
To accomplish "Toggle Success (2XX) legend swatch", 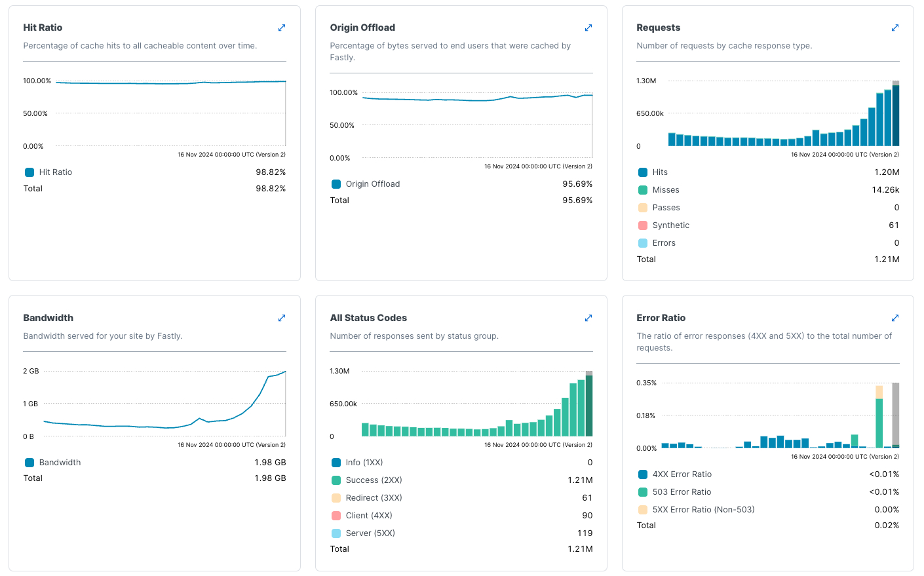I will click(x=336, y=480).
